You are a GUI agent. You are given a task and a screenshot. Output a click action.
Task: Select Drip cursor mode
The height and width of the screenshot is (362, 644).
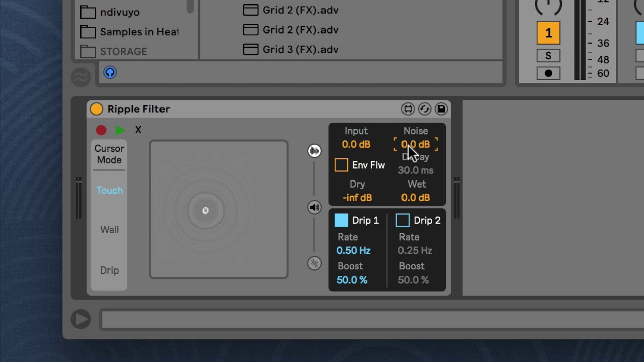click(109, 270)
